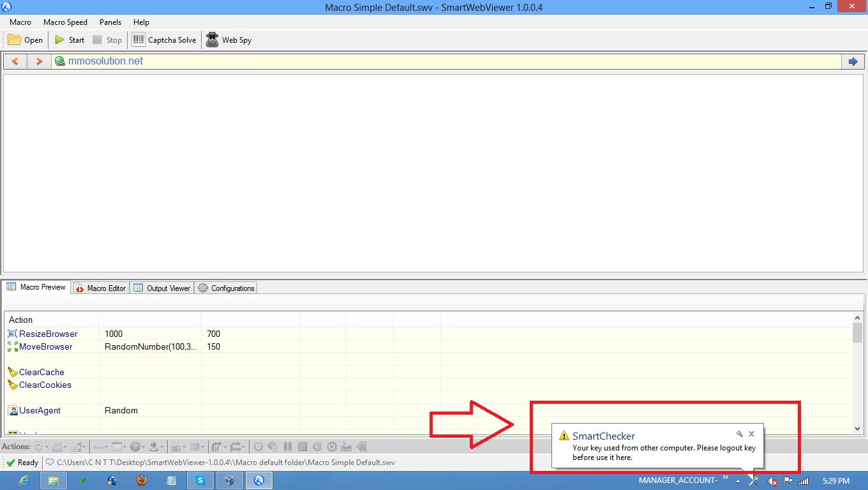Open the dropdown arrow beside the If action icon
The height and width of the screenshot is (490, 868).
pyautogui.click(x=225, y=447)
